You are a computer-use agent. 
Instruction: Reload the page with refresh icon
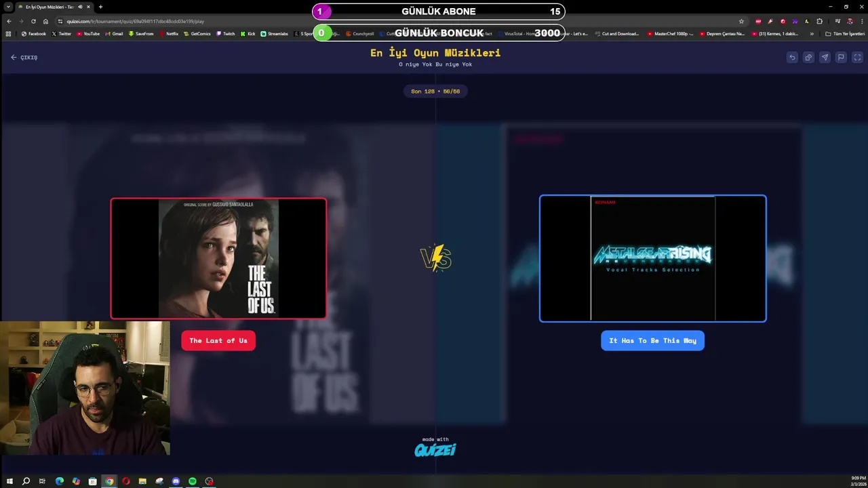click(x=33, y=21)
